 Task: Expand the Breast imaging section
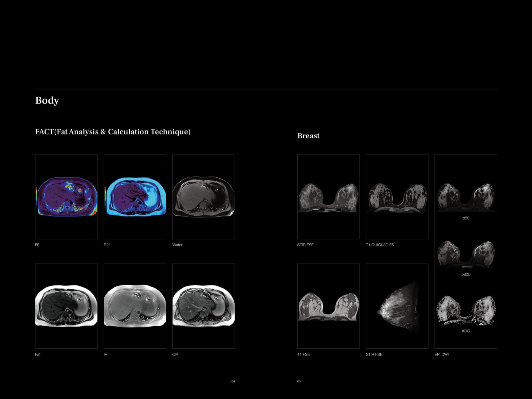(x=308, y=136)
